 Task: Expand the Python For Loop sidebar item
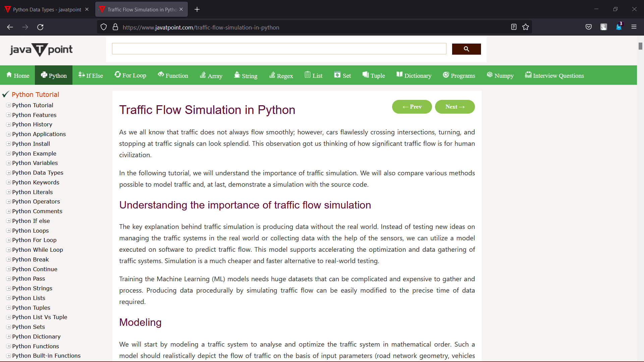[8, 240]
